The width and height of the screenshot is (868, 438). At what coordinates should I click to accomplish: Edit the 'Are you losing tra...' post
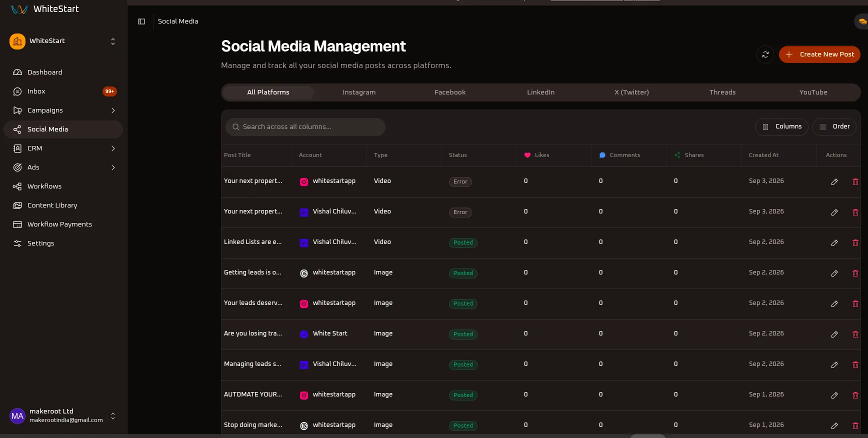click(834, 334)
